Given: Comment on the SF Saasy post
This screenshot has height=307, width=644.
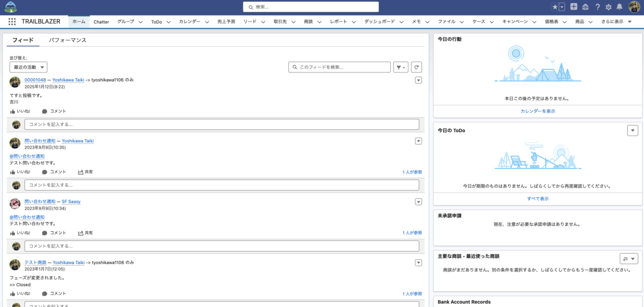Looking at the screenshot, I should point(54,233).
